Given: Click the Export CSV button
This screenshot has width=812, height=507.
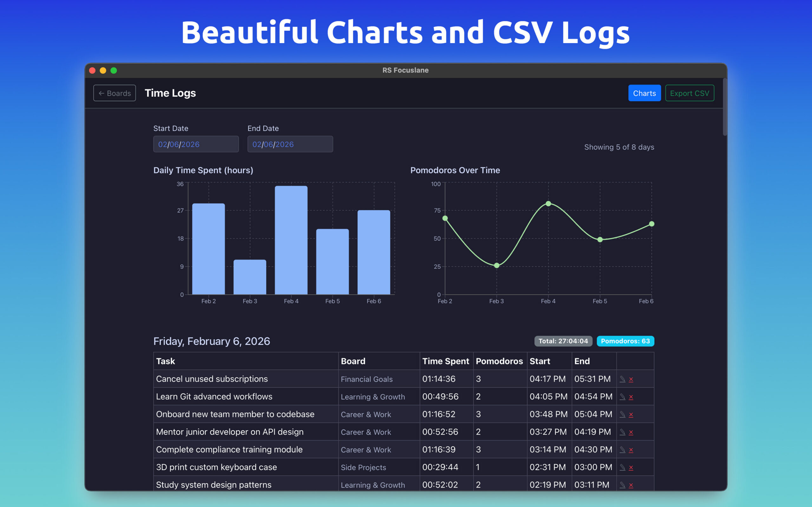Looking at the screenshot, I should (x=689, y=93).
